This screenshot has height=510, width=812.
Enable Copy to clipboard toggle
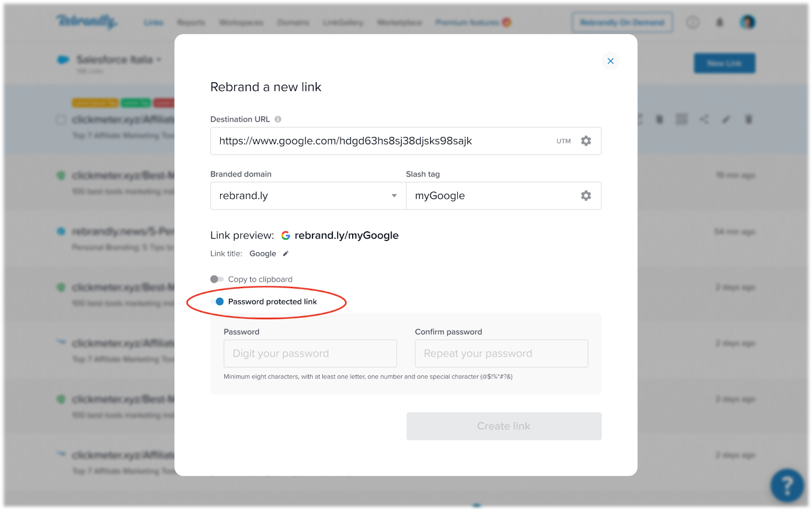(217, 279)
